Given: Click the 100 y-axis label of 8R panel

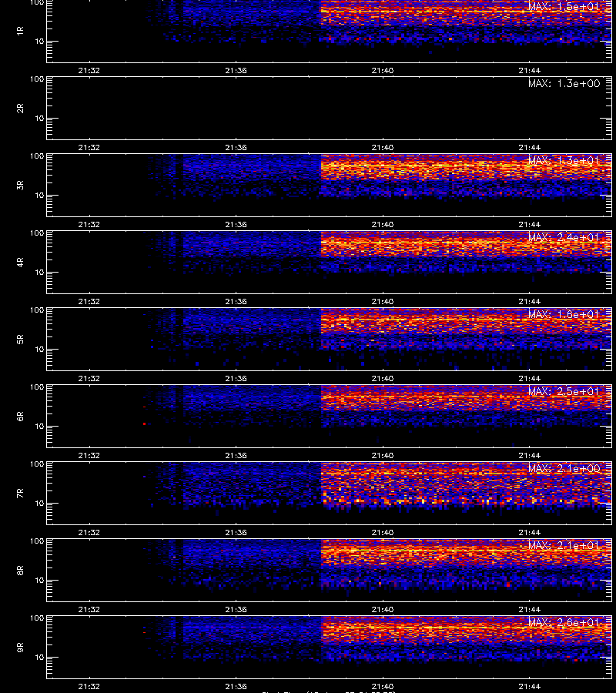Looking at the screenshot, I should click(x=37, y=541).
